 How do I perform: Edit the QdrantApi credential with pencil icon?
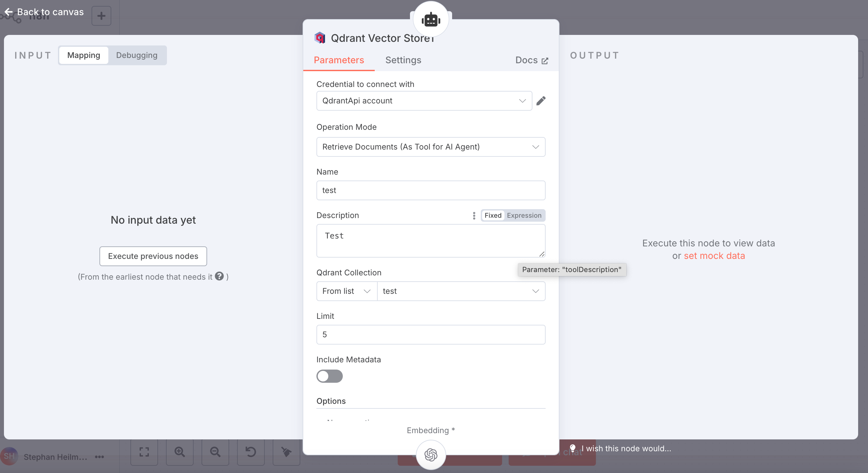tap(541, 101)
